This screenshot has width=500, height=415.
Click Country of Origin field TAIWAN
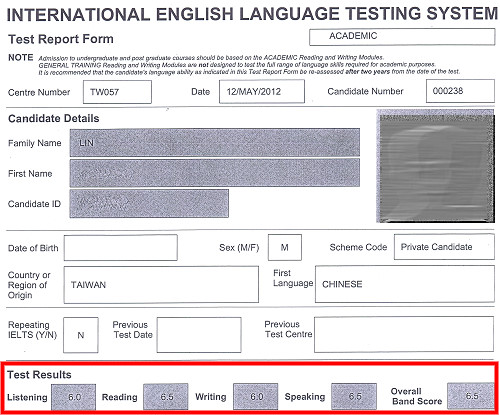161,284
